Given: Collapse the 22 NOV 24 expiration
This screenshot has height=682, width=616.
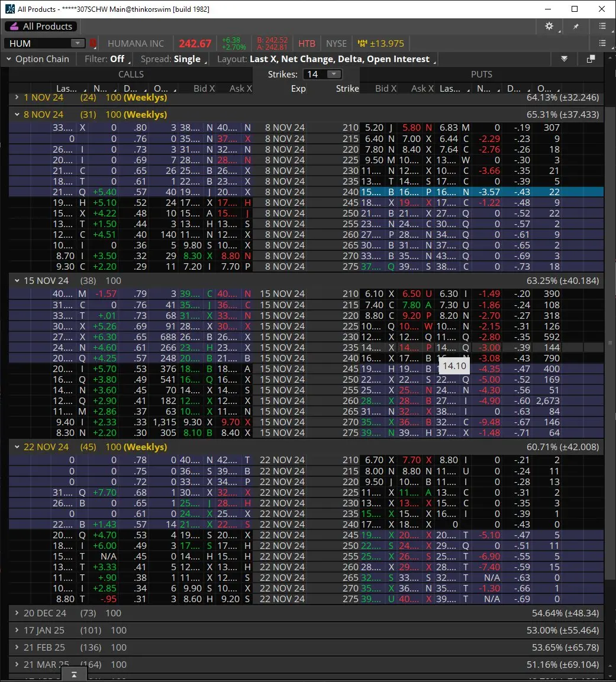Looking at the screenshot, I should (x=17, y=447).
